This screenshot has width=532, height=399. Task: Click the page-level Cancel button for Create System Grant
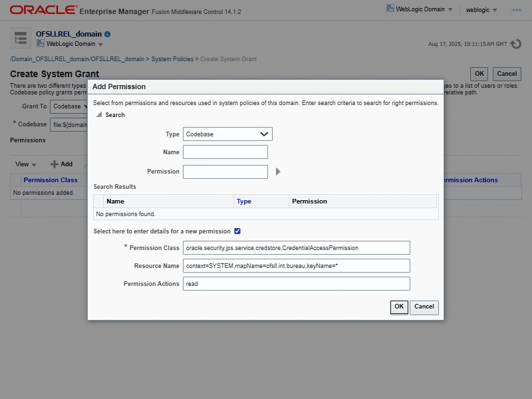[507, 74]
